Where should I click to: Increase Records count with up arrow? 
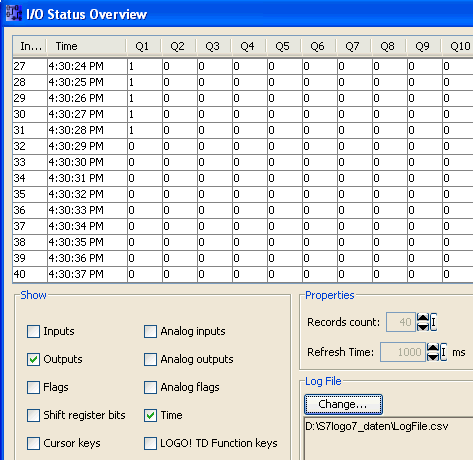point(423,318)
